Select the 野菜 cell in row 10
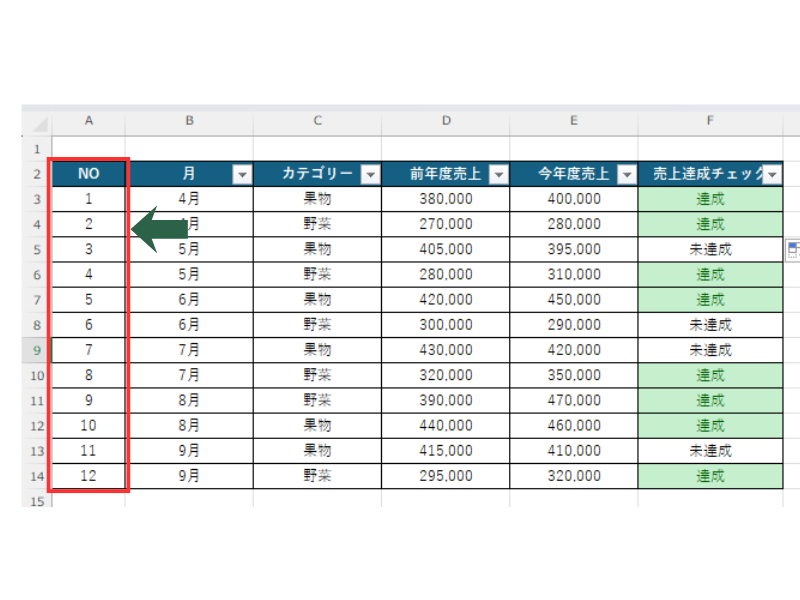This screenshot has height=600, width=800. click(x=317, y=375)
